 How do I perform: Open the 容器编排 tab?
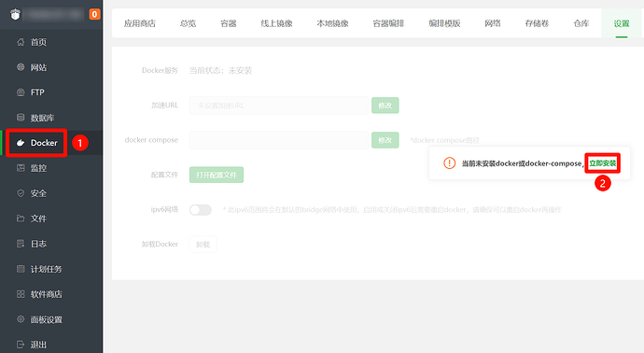click(x=388, y=23)
